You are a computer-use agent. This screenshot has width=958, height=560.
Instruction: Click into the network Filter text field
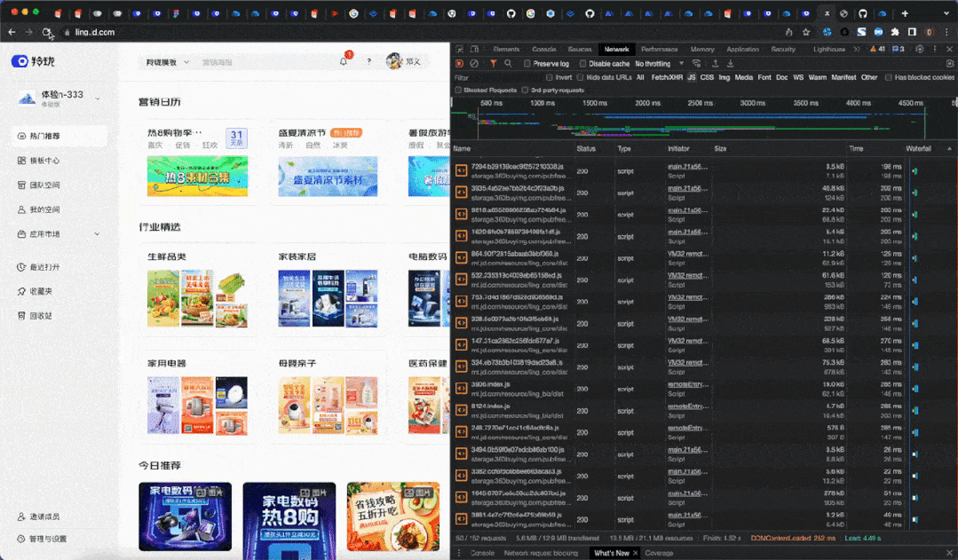[496, 77]
